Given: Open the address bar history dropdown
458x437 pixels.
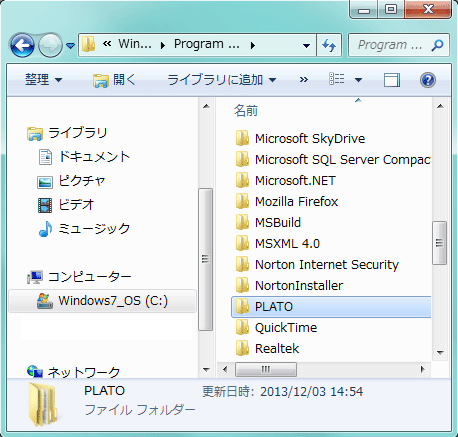Looking at the screenshot, I should [306, 45].
